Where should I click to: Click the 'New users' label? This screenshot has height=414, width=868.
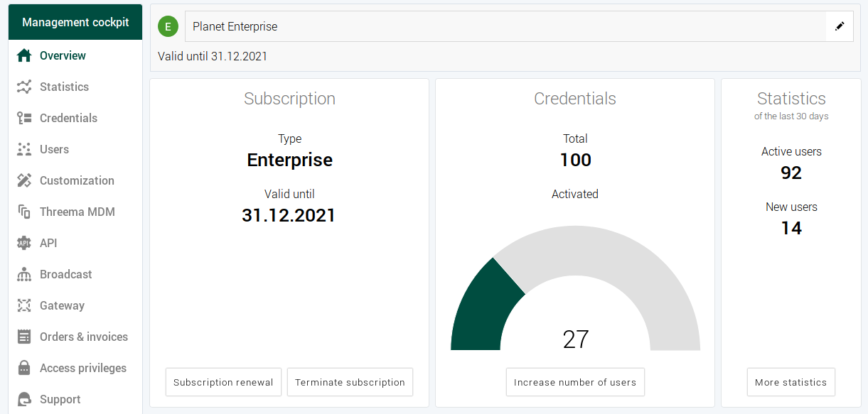pos(791,207)
